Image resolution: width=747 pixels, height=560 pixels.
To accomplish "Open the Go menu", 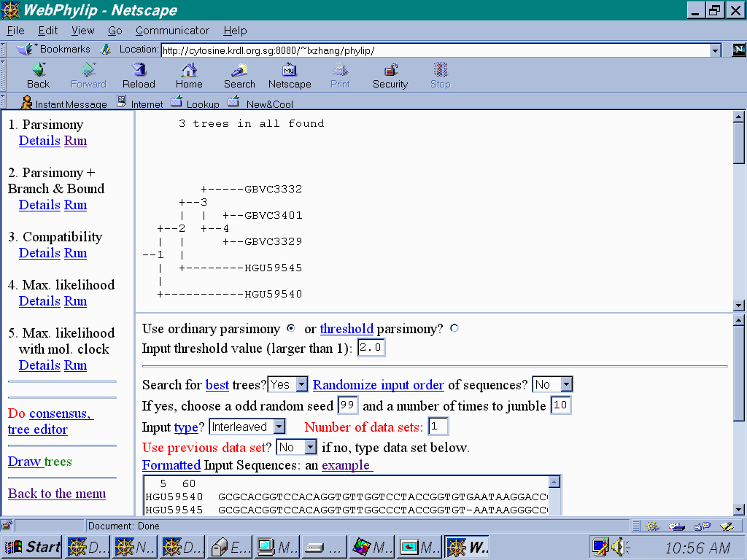I will (x=115, y=31).
